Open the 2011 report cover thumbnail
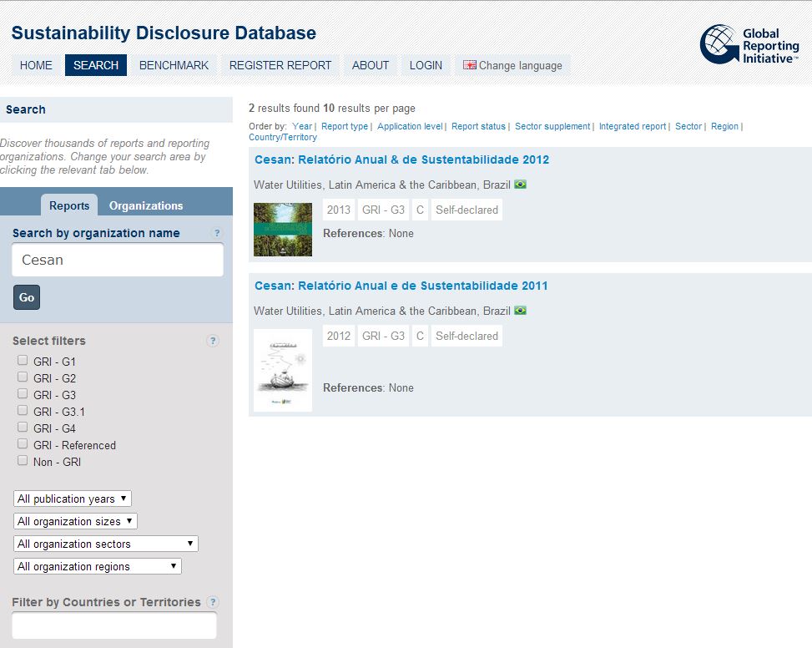Image resolution: width=812 pixels, height=648 pixels. pos(283,371)
